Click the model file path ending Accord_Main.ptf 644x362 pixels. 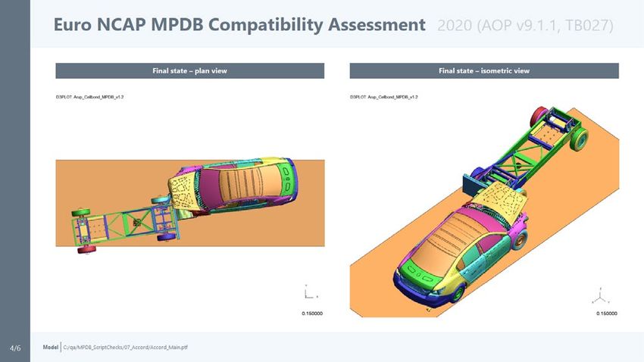pyautogui.click(x=125, y=347)
